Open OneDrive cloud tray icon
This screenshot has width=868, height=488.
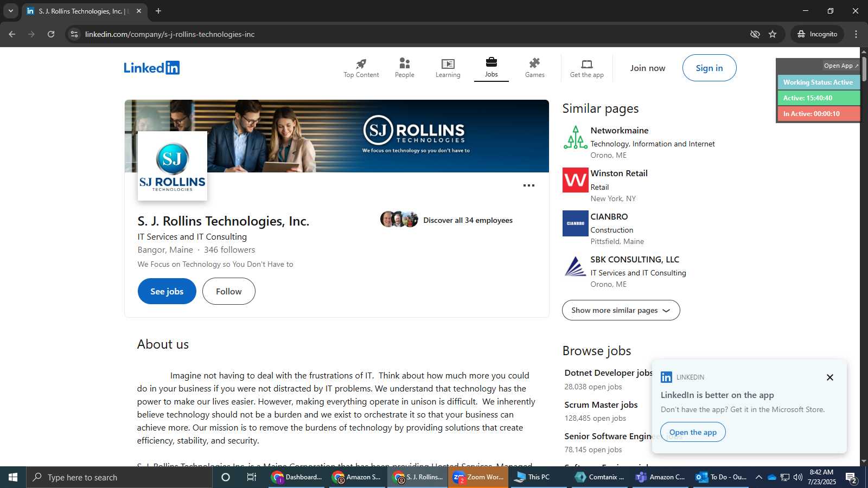(772, 477)
